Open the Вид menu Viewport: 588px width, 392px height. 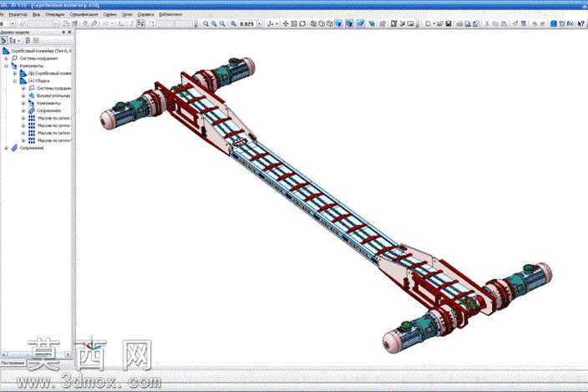[x=37, y=14]
